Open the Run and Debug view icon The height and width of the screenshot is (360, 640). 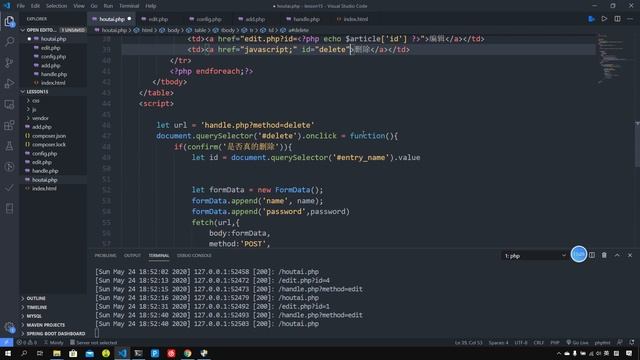[9, 83]
